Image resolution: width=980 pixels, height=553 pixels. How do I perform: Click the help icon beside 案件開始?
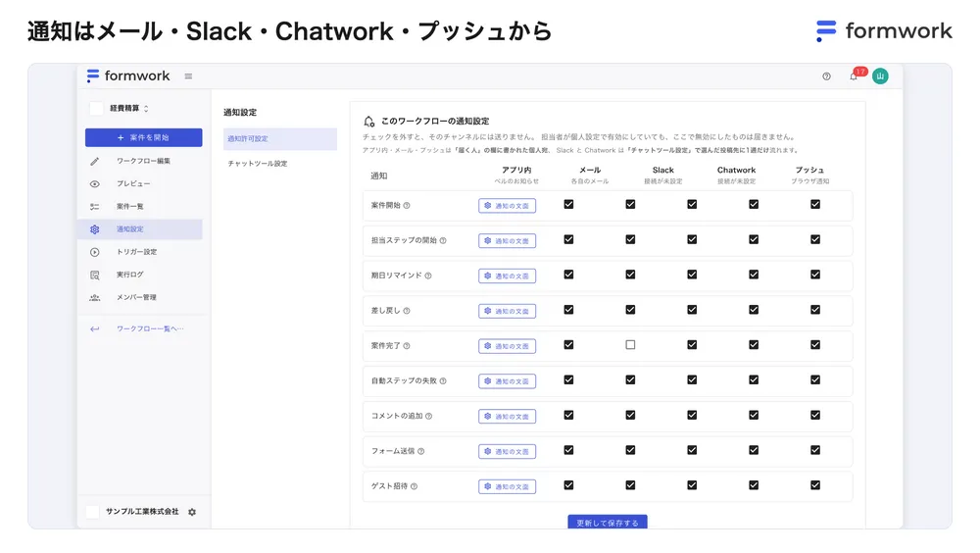(x=407, y=205)
